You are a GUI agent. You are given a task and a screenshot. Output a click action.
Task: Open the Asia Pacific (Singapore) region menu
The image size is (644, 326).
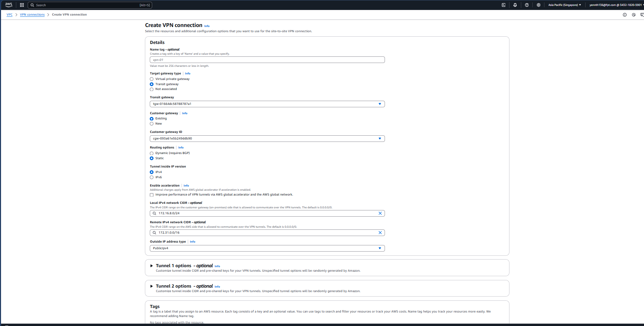point(564,5)
